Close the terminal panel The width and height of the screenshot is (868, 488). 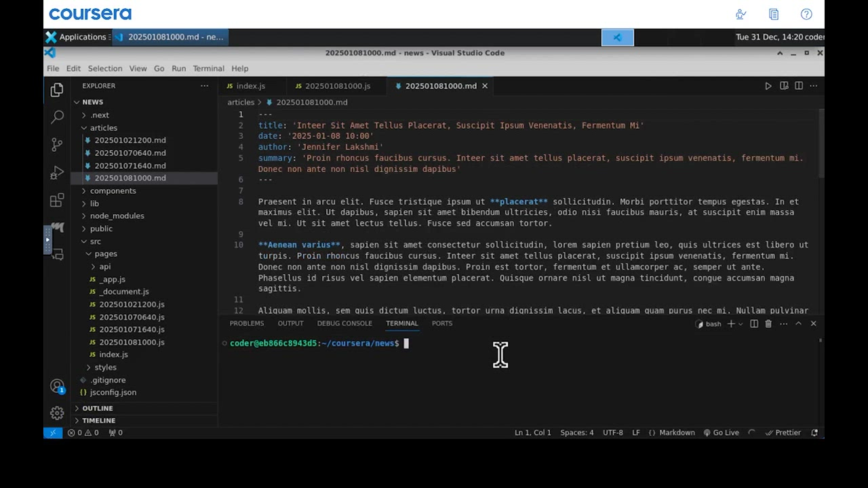(814, 324)
